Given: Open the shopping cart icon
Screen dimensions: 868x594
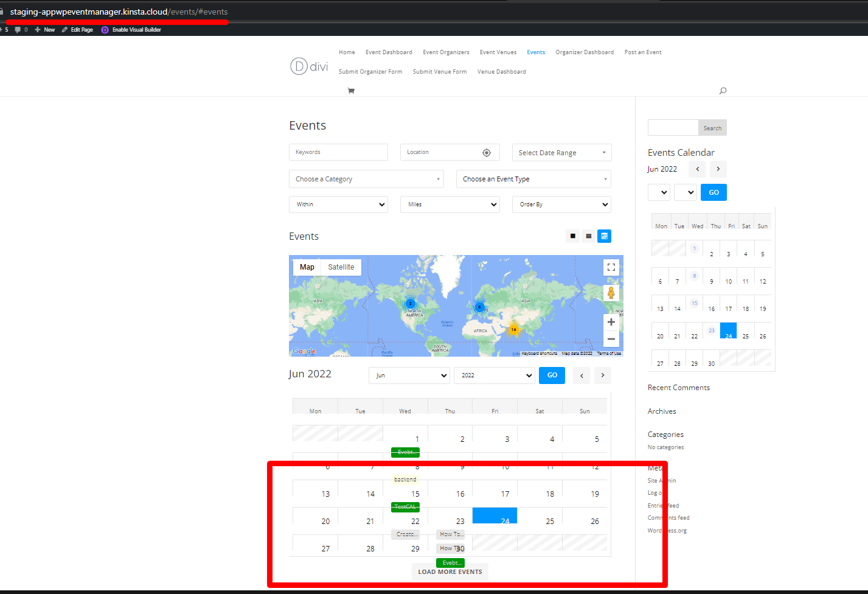Looking at the screenshot, I should (x=351, y=90).
